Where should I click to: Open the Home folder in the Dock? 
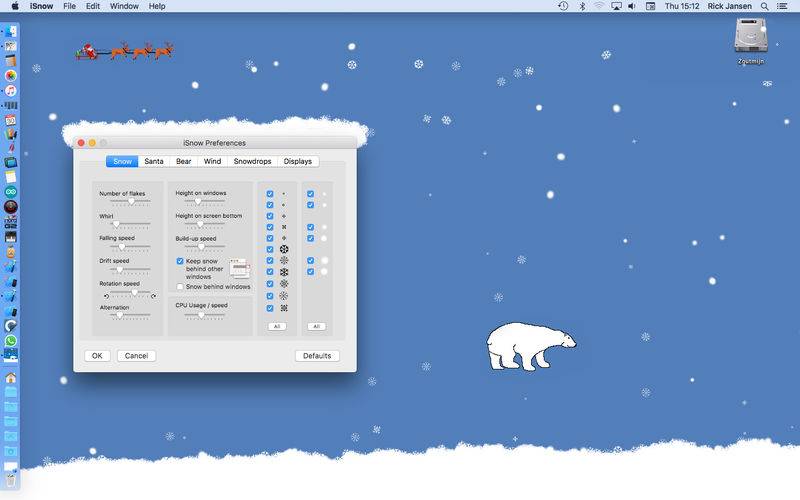(11, 378)
